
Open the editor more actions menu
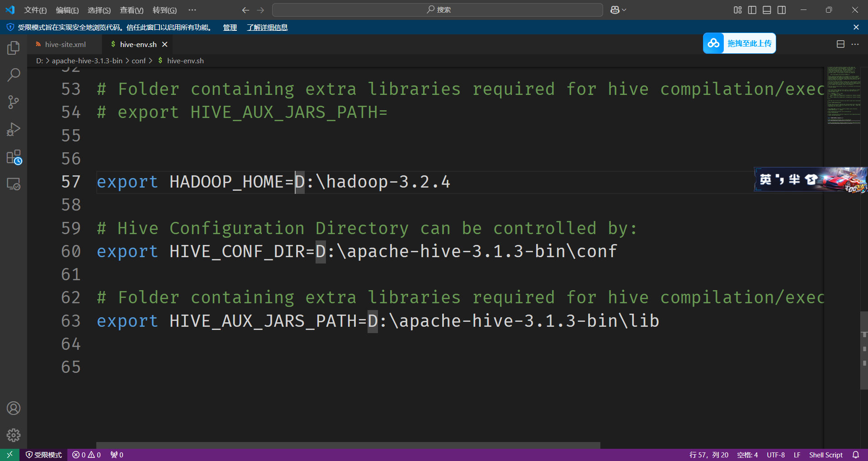(855, 44)
